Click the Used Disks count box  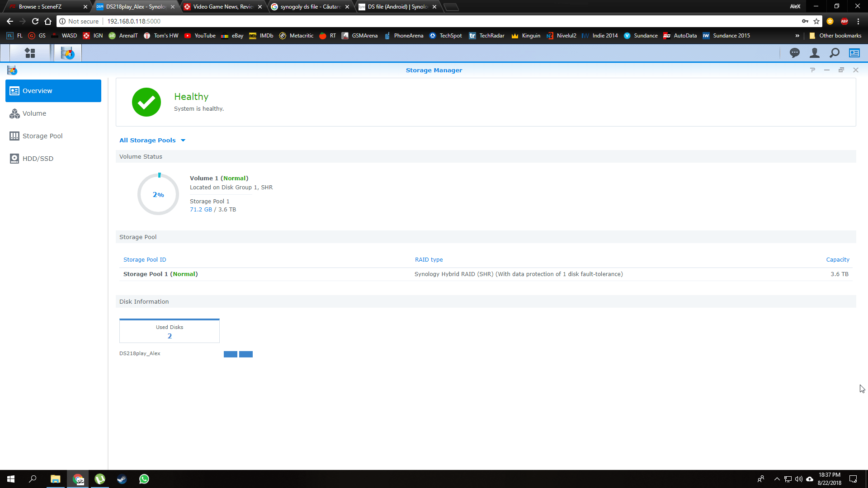tap(170, 331)
